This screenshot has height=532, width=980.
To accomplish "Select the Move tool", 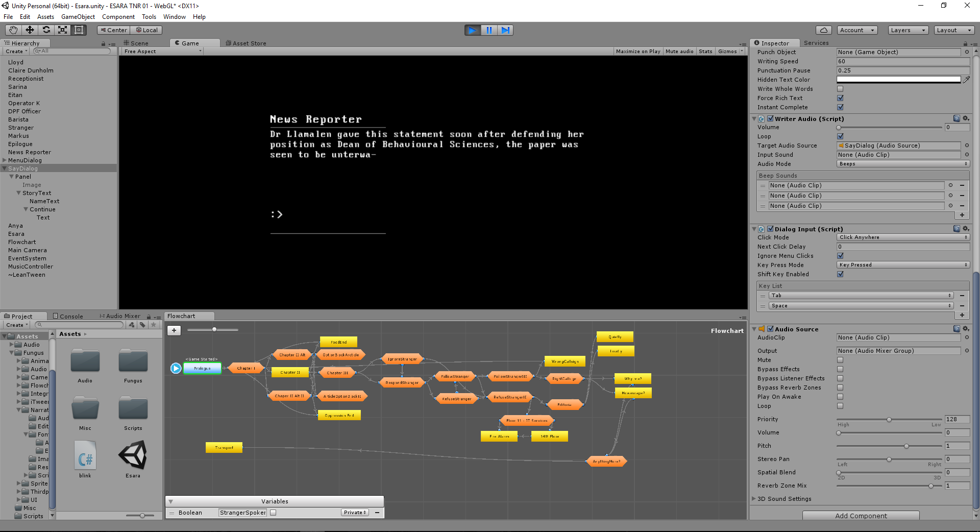I will pyautogui.click(x=30, y=30).
